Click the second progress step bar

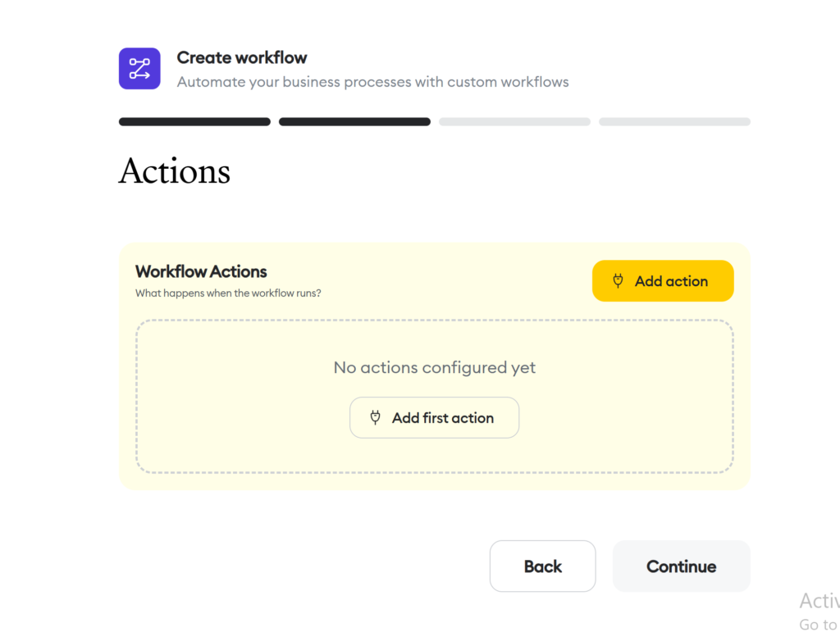[x=354, y=122]
